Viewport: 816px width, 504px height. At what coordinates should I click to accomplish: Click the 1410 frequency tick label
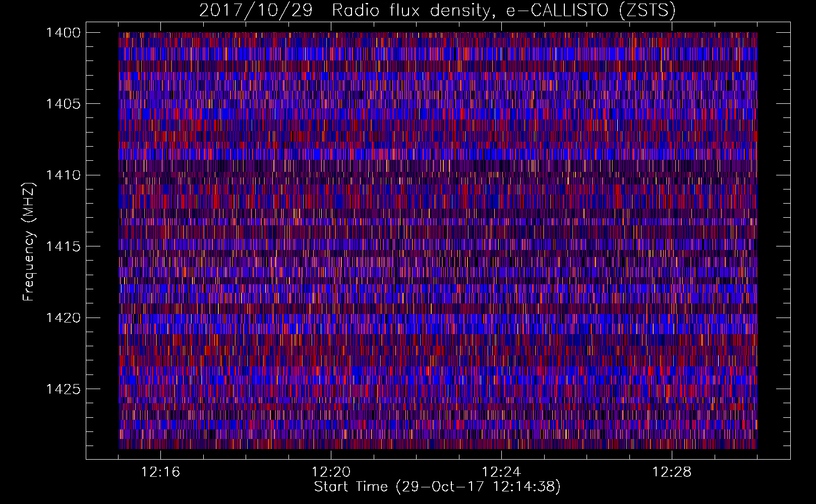click(63, 175)
